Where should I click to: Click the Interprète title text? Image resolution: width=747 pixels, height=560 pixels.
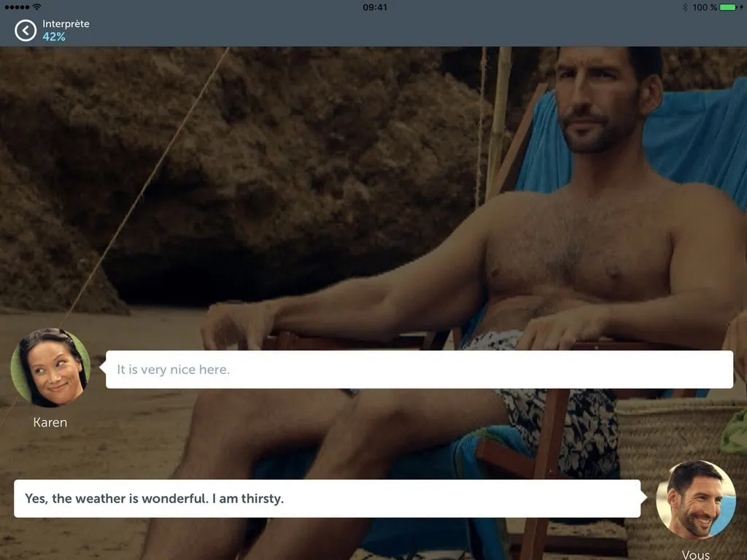66,23
